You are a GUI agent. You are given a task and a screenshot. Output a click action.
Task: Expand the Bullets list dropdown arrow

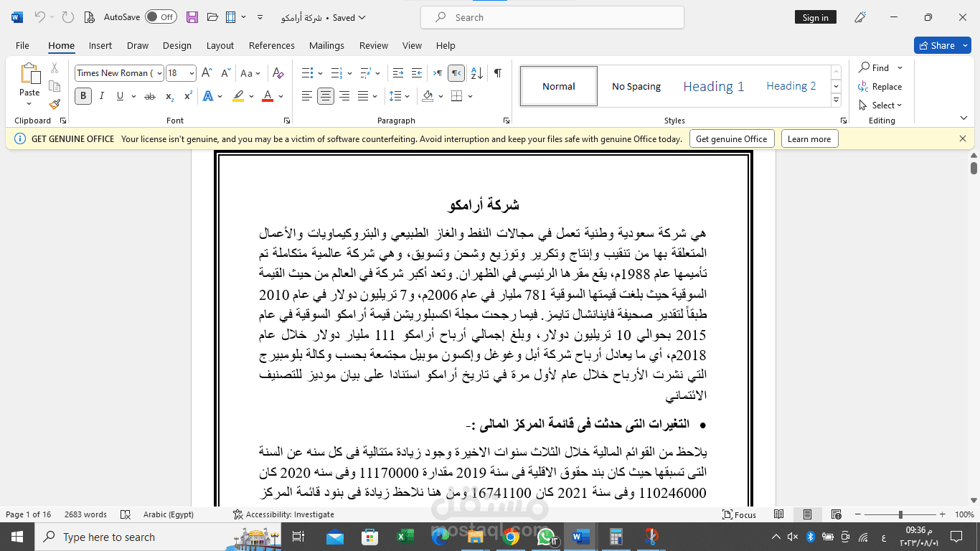[320, 73]
